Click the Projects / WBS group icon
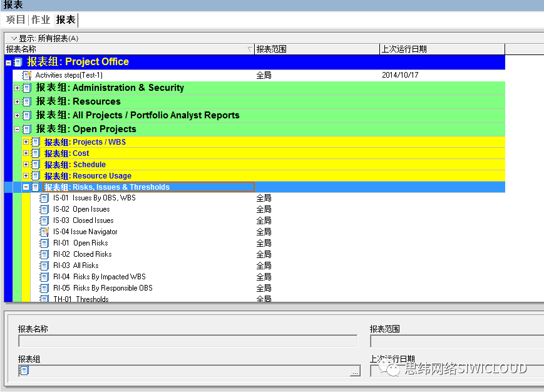This screenshot has width=544, height=392. click(36, 142)
